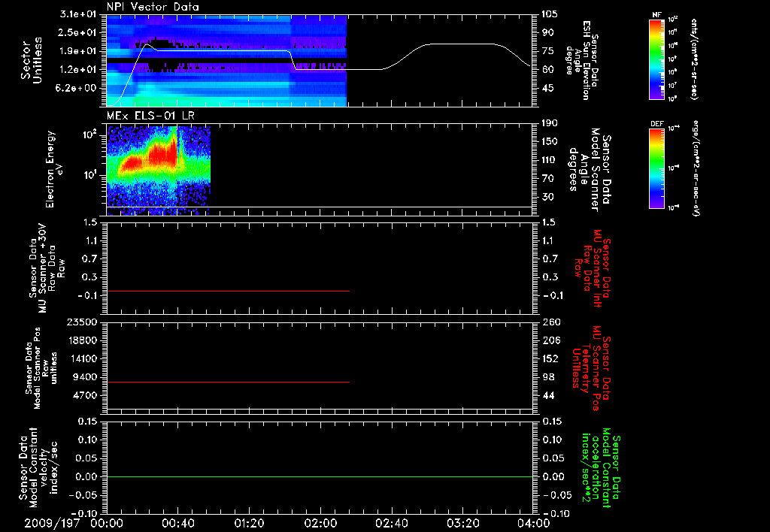Viewport: 770px width, 532px height.
Task: Click the 04:00 time tick label
Action: point(534,523)
